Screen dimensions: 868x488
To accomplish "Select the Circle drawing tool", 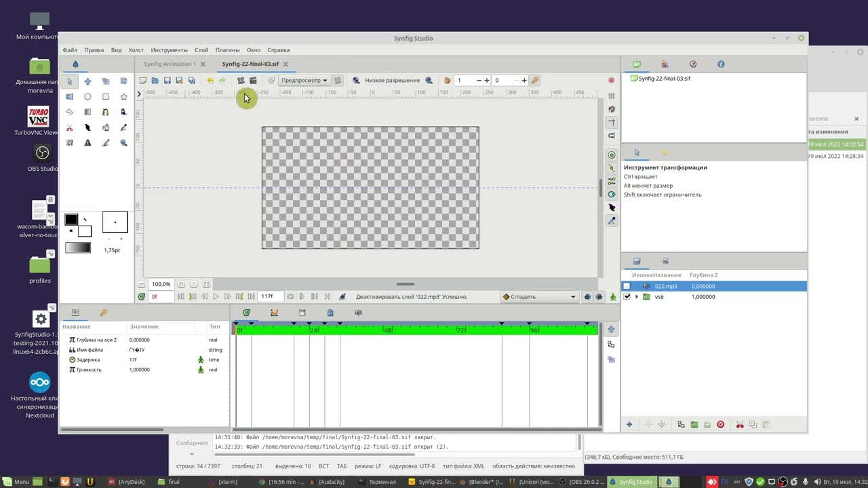I will (x=87, y=96).
